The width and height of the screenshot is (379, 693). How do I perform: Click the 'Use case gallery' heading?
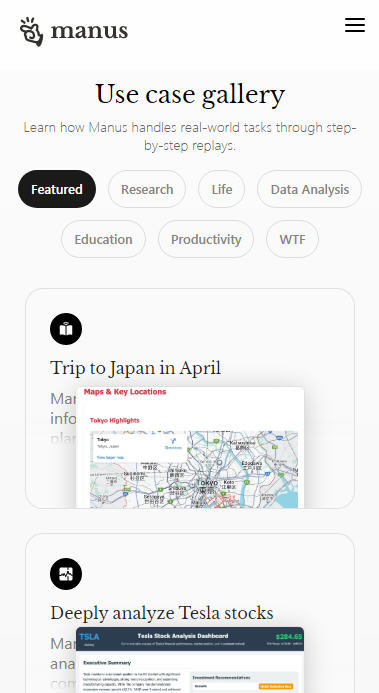pyautogui.click(x=190, y=94)
